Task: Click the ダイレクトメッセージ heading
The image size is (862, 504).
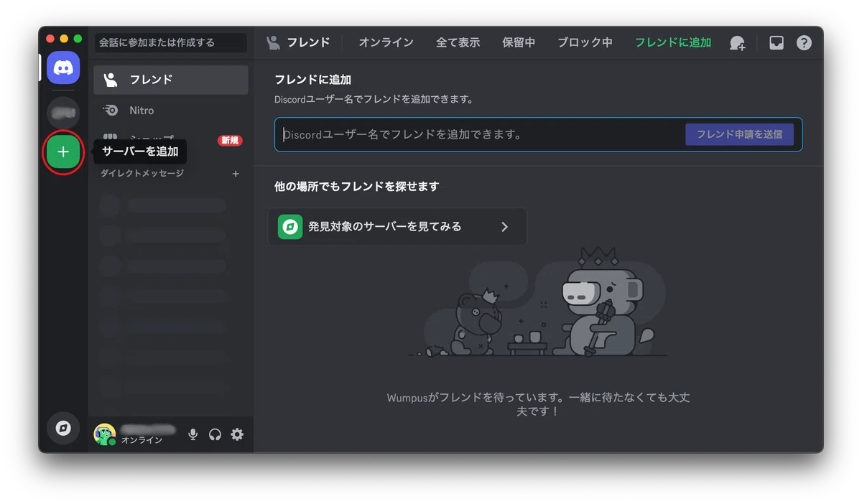Action: tap(142, 174)
